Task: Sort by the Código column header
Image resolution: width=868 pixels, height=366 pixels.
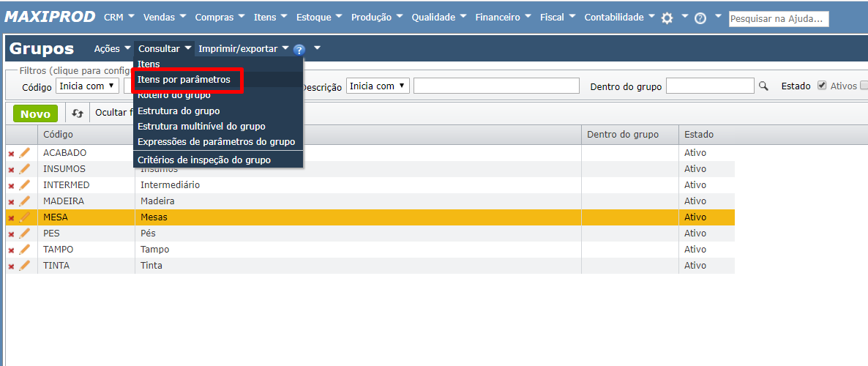Action: click(x=86, y=135)
